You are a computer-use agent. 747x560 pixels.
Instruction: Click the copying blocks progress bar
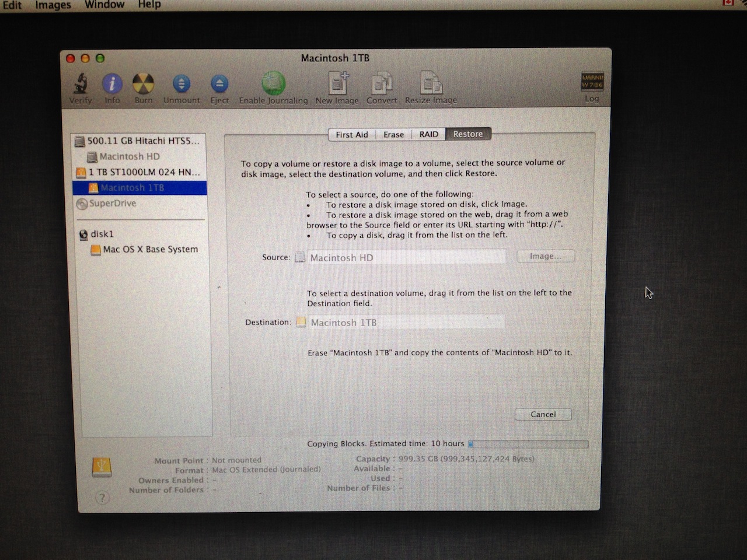tap(528, 444)
